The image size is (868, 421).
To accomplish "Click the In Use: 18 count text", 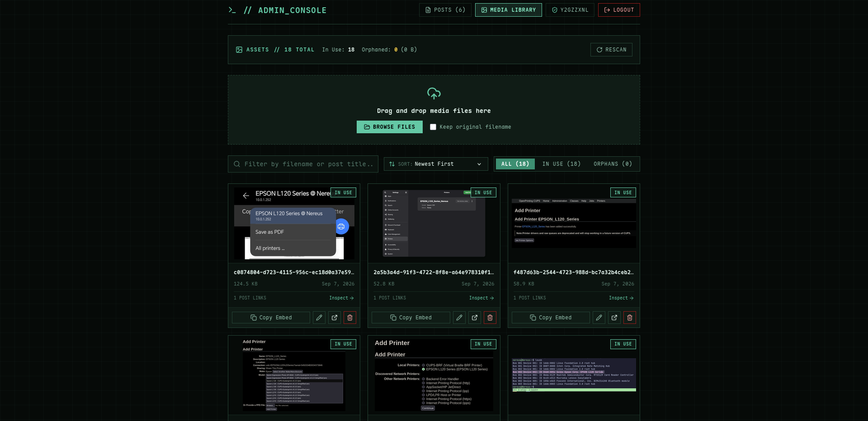I will click(338, 50).
